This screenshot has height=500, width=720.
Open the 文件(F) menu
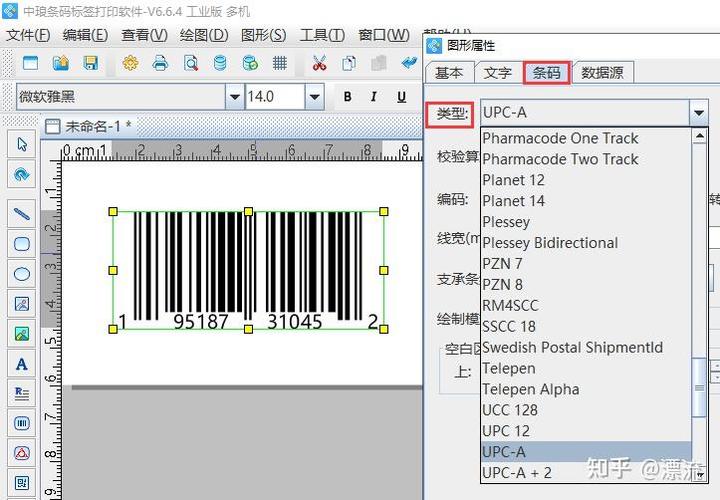pos(28,35)
